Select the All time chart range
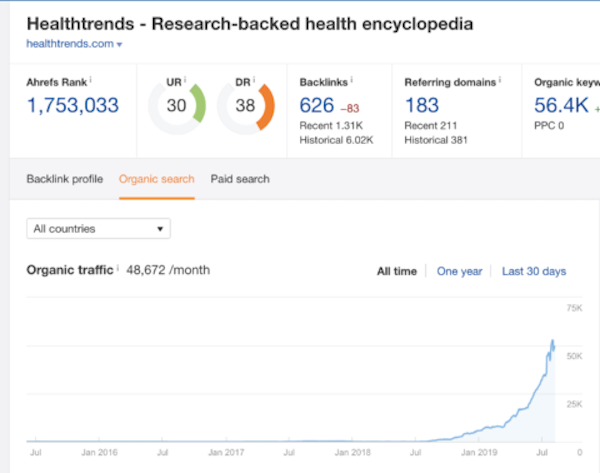Viewport: 600px width, 473px height. click(397, 271)
